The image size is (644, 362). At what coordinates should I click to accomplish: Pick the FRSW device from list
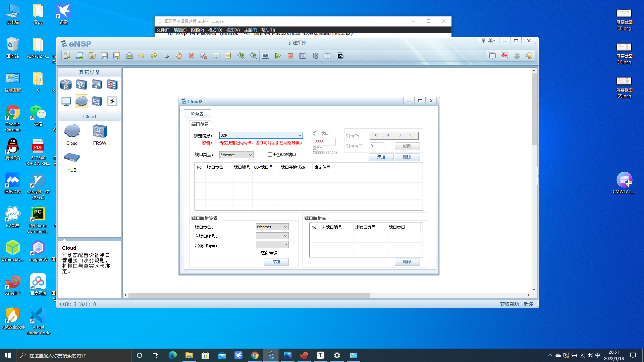(100, 135)
